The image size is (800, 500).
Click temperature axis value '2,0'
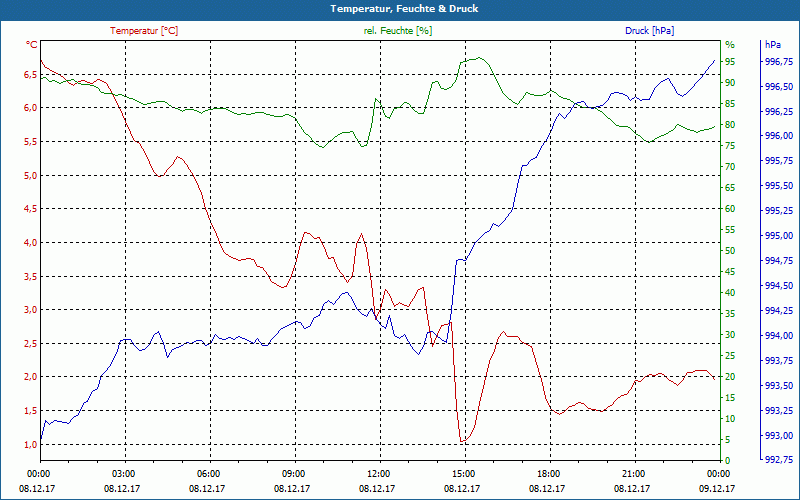[x=31, y=377]
